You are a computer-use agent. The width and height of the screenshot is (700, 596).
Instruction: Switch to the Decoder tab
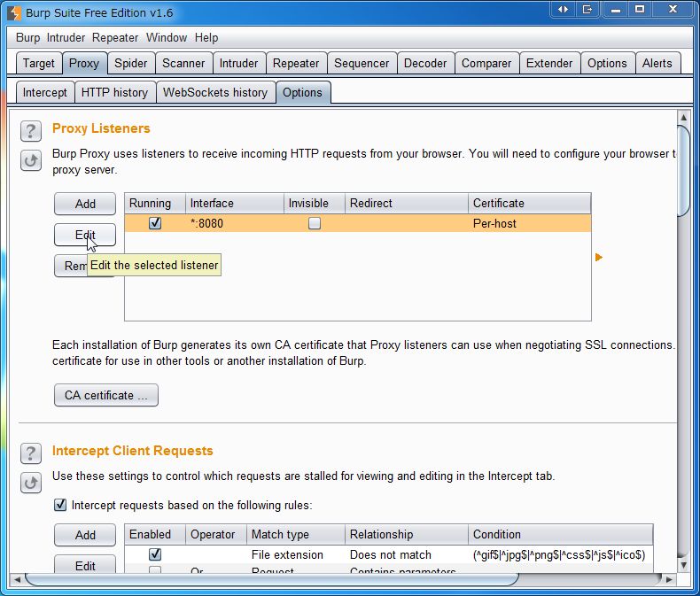425,64
